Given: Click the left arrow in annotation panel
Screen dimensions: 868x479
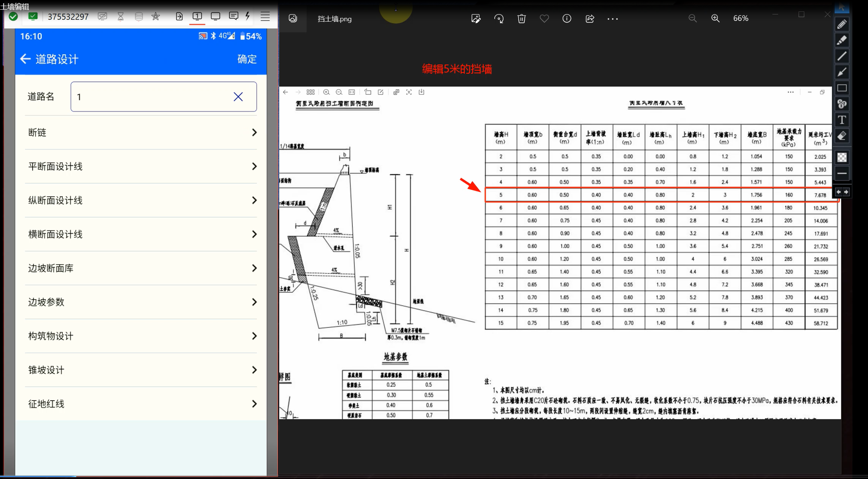Looking at the screenshot, I should click(838, 192).
